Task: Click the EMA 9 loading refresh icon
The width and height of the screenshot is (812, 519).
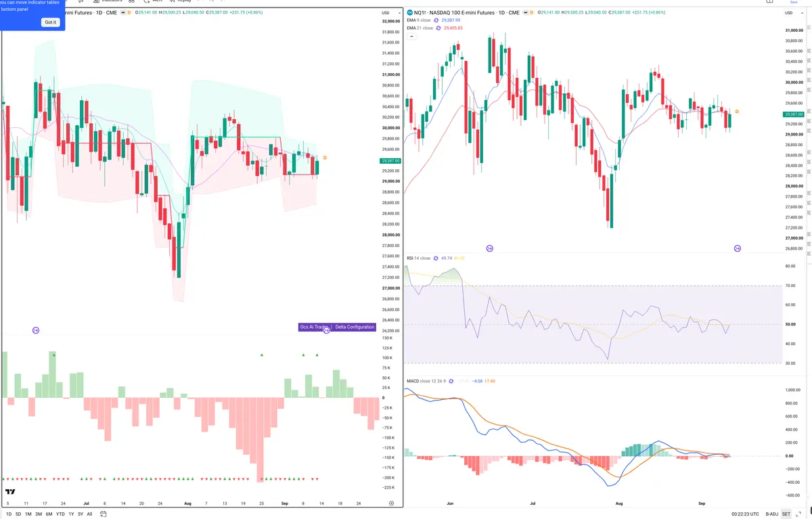Action: pyautogui.click(x=437, y=20)
